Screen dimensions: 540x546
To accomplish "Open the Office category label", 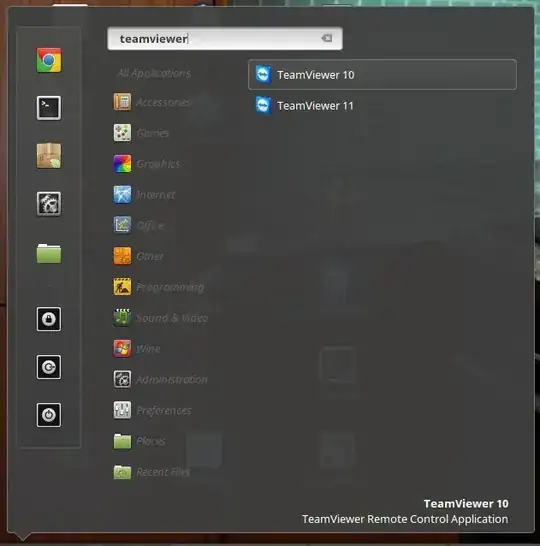I will tap(150, 226).
